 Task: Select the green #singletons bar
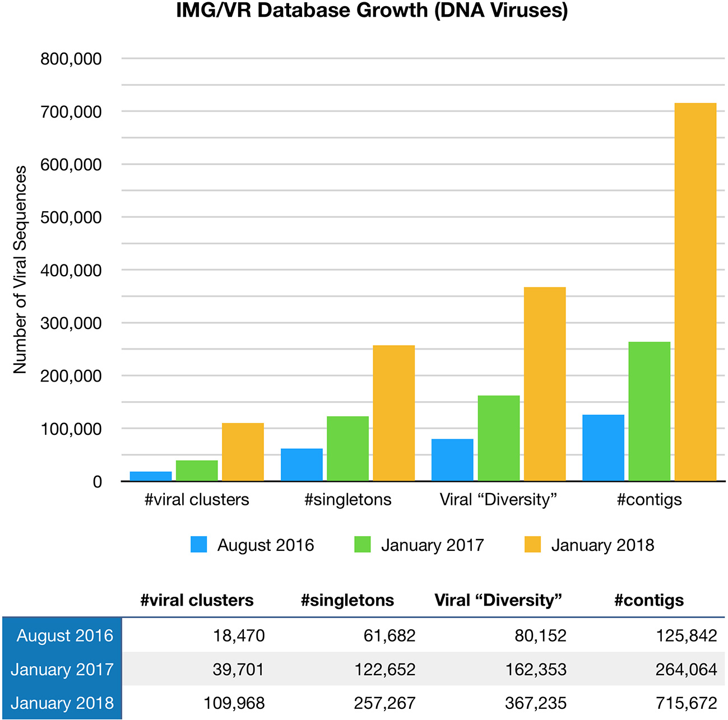347,448
